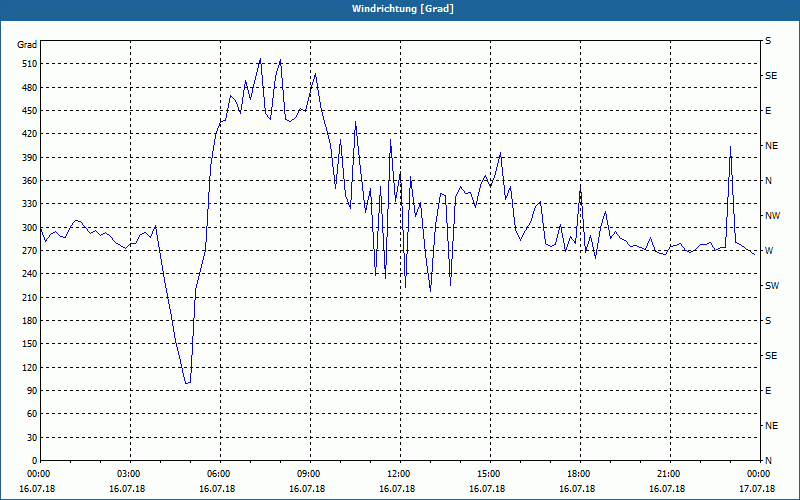Select the 120 left axis label
The height and width of the screenshot is (500, 800).
[29, 367]
